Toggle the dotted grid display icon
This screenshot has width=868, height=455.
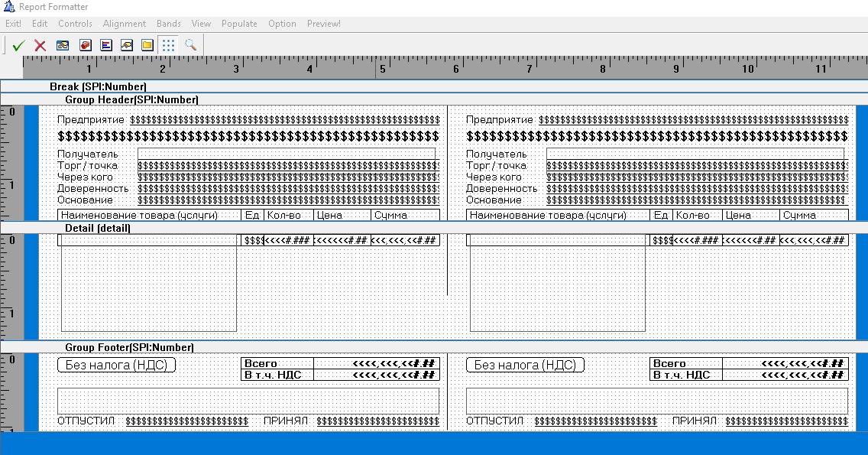[x=169, y=46]
